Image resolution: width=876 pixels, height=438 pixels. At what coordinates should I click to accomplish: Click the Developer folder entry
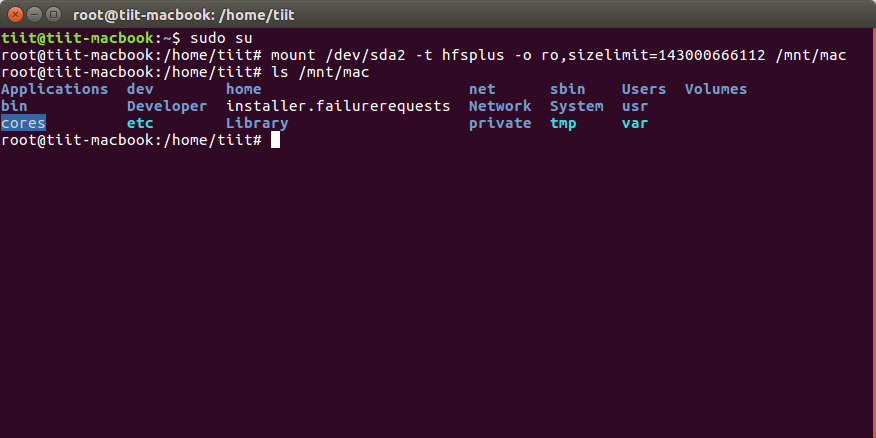point(167,106)
